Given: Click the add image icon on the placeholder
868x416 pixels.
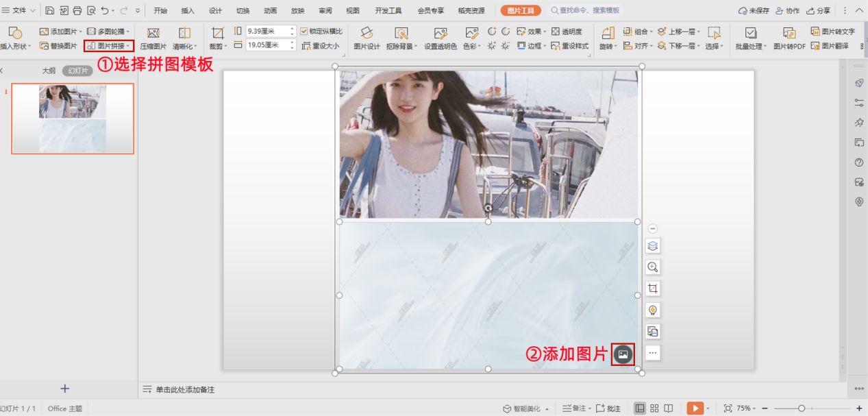Looking at the screenshot, I should coord(623,354).
